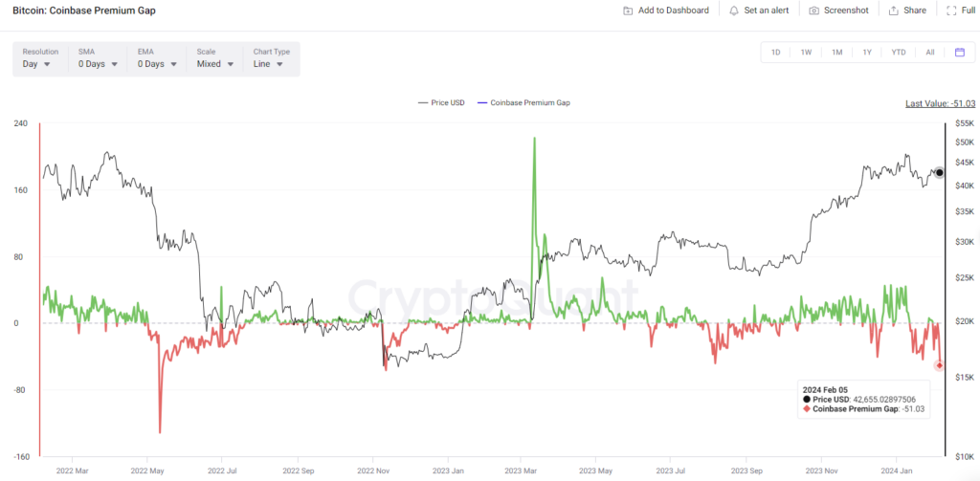
Task: Click the Full screen expand icon
Action: (951, 11)
